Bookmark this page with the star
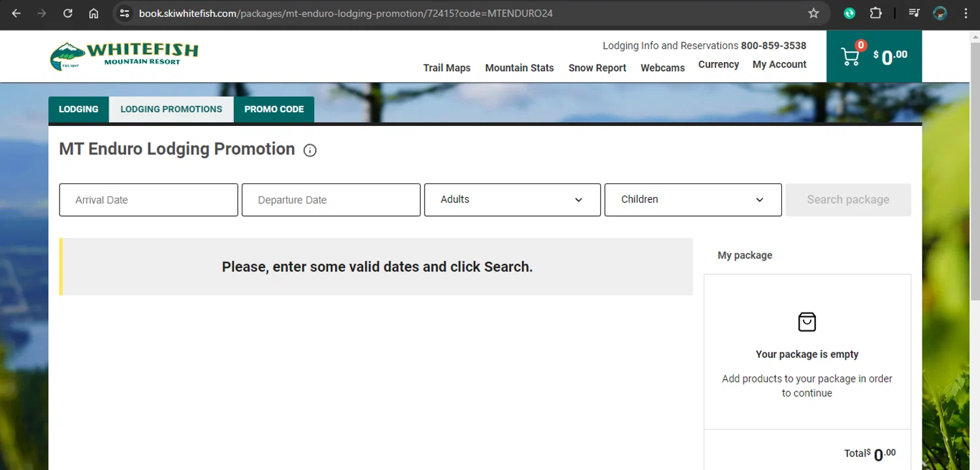 (x=813, y=13)
